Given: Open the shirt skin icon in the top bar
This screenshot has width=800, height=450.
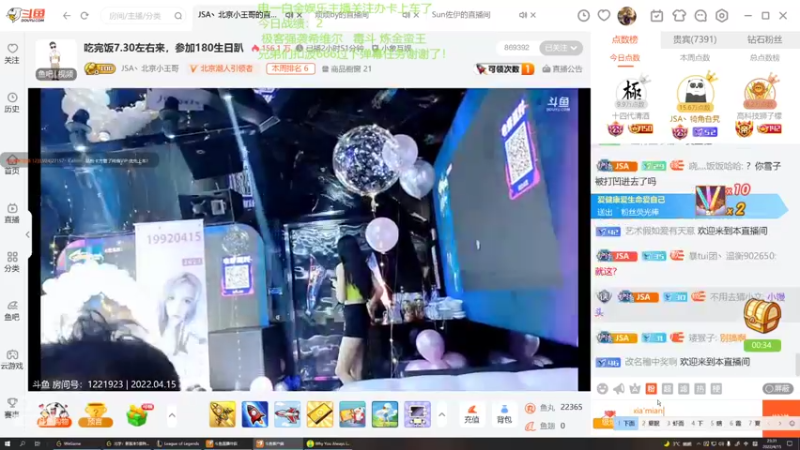Looking at the screenshot, I should point(679,16).
